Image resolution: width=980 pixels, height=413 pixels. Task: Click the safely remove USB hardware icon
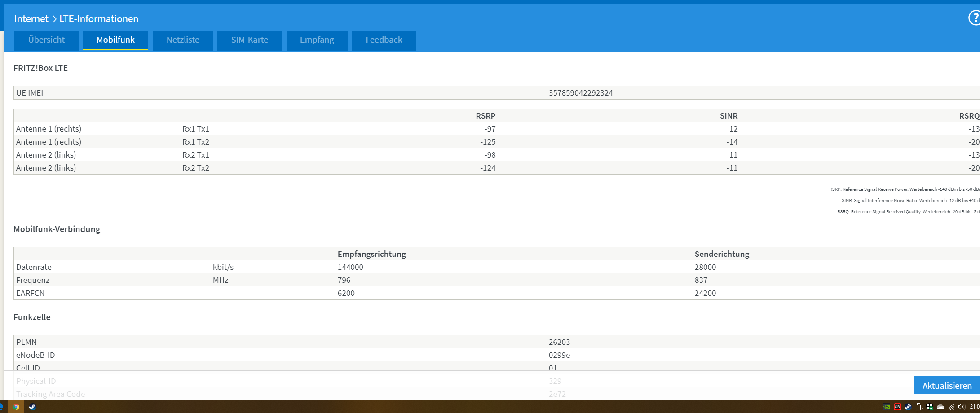(x=919, y=407)
